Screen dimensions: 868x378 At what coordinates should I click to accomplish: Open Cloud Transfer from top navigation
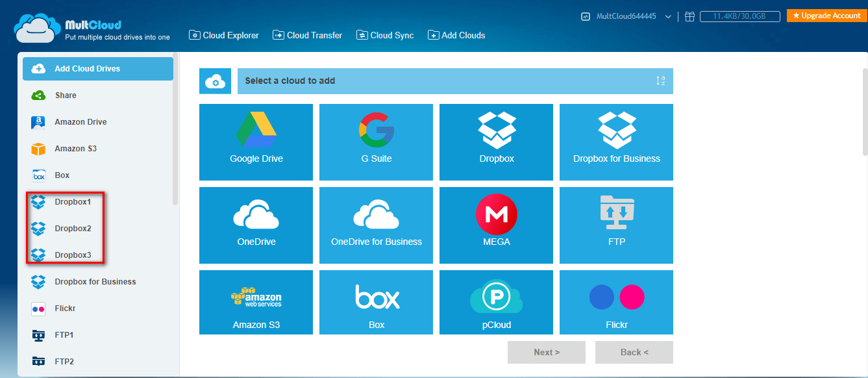point(308,35)
